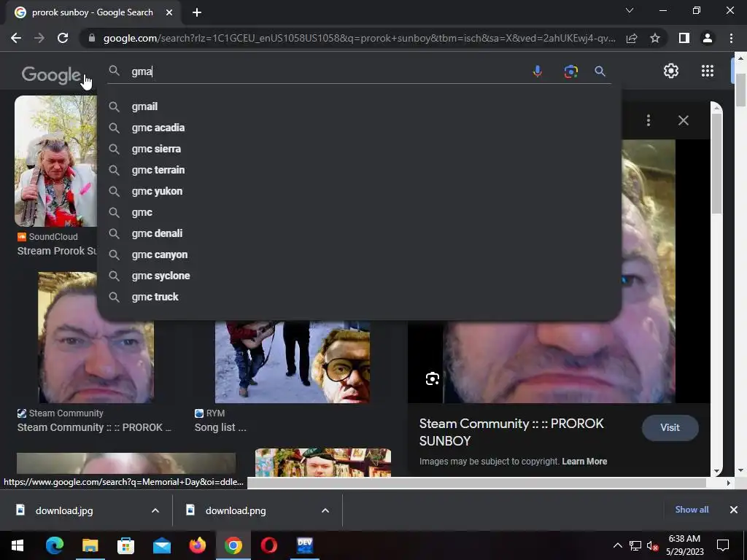Image resolution: width=747 pixels, height=560 pixels.
Task: Open Google quick settings gear
Action: [671, 71]
